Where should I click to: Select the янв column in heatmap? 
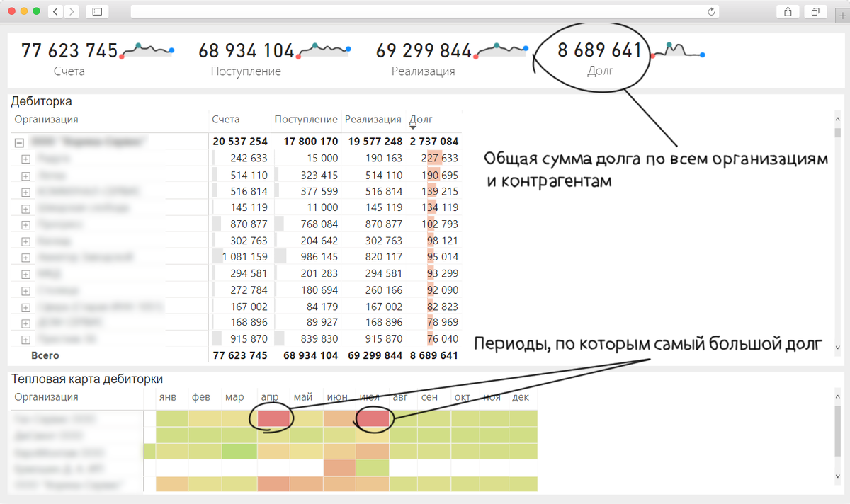point(168,398)
